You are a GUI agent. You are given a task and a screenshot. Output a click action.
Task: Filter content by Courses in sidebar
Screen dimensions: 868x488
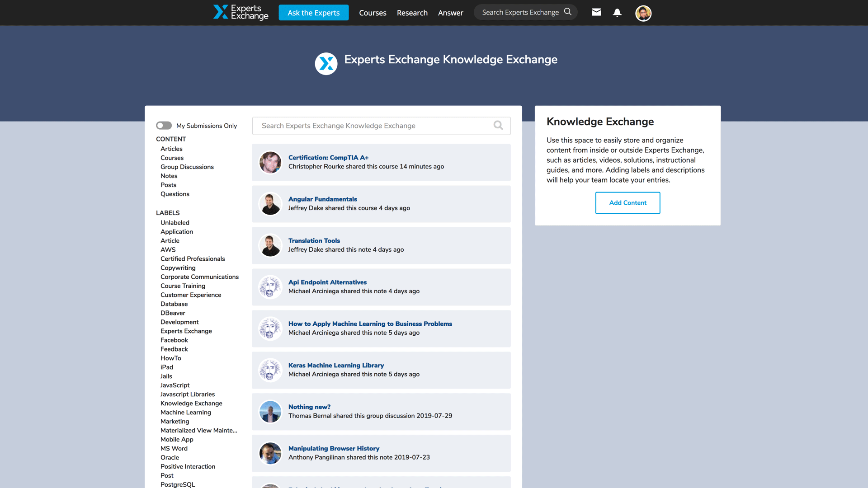(172, 158)
